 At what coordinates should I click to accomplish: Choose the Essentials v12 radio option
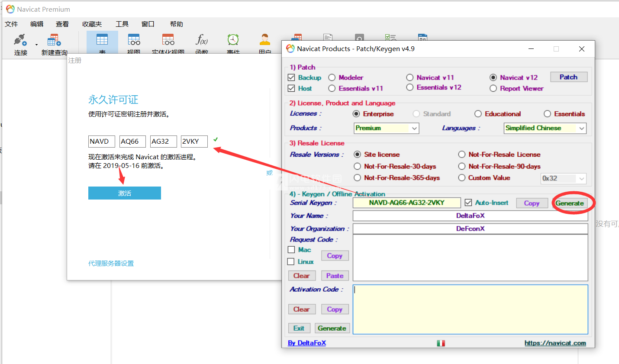pos(410,87)
